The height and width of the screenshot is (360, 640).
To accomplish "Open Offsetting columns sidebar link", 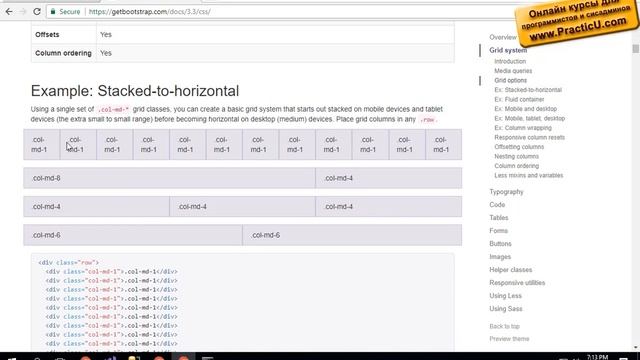I will (x=519, y=147).
